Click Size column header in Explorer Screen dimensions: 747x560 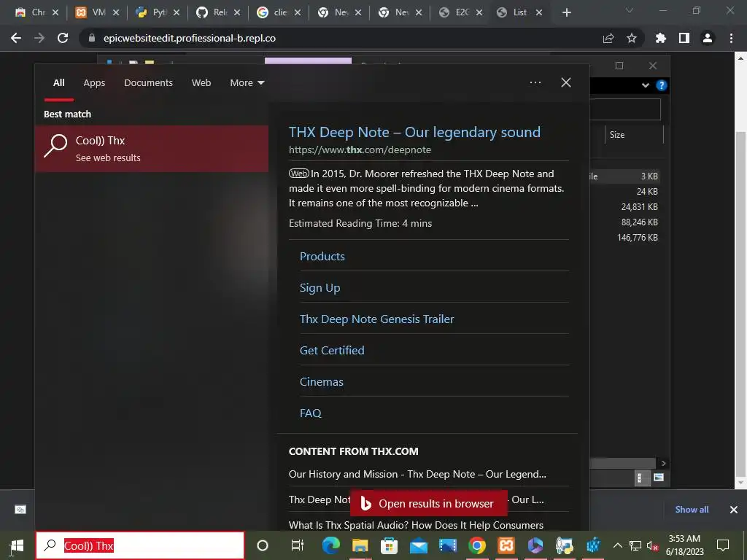(634, 135)
